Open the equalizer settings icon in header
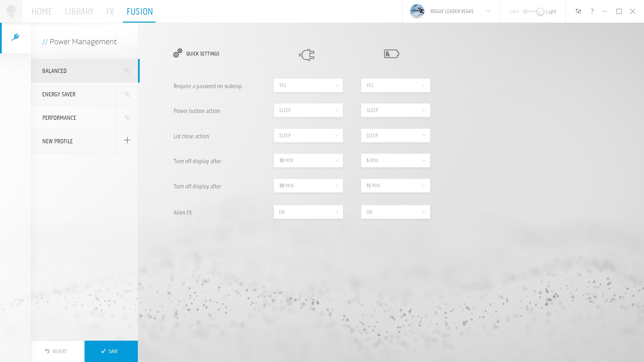 (x=578, y=12)
